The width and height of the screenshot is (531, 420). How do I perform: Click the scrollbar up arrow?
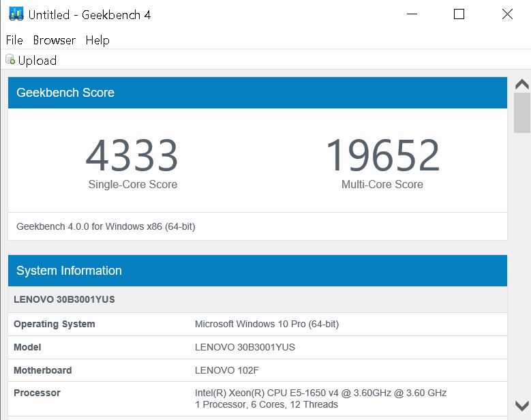click(x=522, y=85)
